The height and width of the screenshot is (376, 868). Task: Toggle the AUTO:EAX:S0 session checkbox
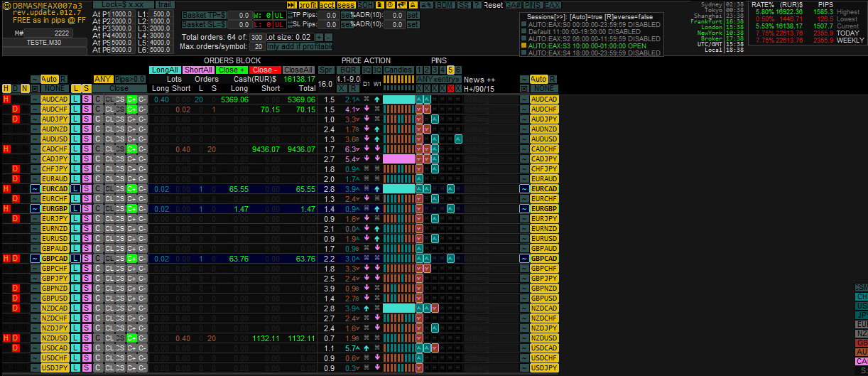click(523, 23)
